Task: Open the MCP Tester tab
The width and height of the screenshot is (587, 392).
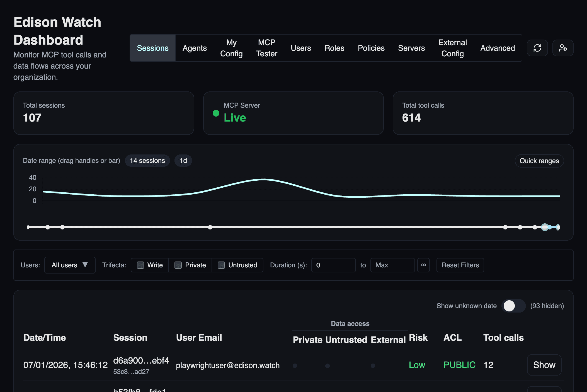Action: pos(266,48)
